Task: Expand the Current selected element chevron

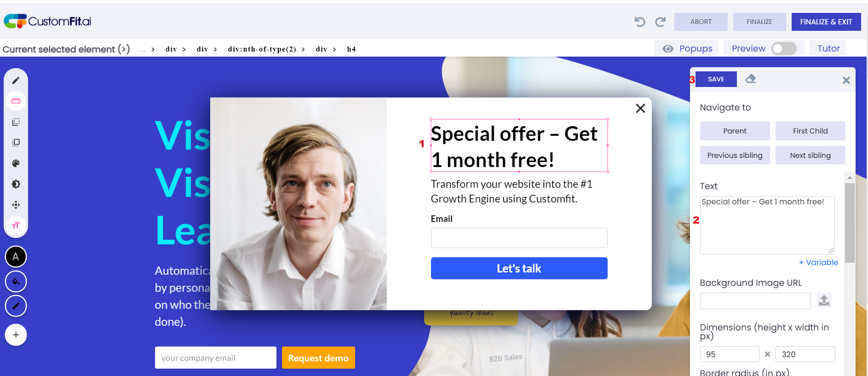Action: click(x=124, y=49)
